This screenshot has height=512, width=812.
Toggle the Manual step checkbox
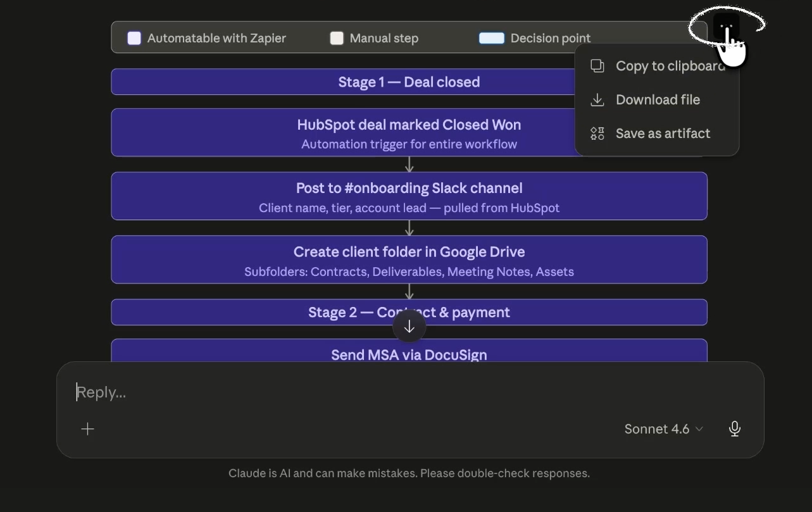tap(336, 38)
